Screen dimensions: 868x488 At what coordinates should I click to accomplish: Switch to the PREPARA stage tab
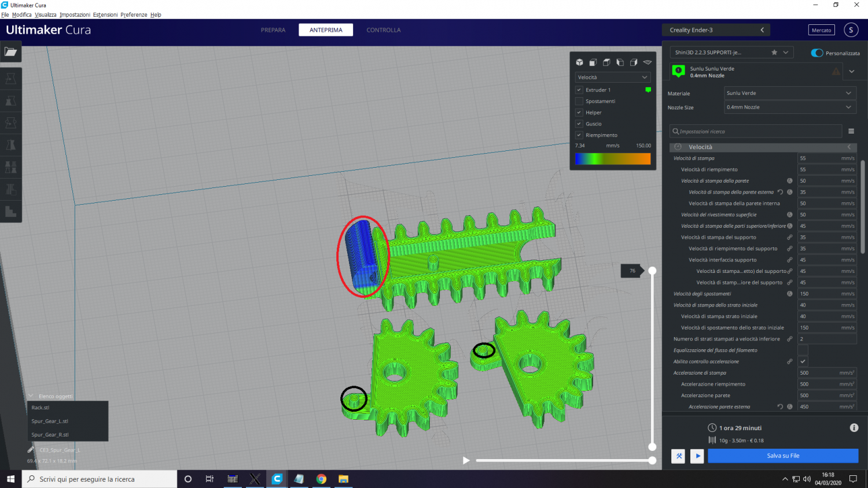[273, 30]
